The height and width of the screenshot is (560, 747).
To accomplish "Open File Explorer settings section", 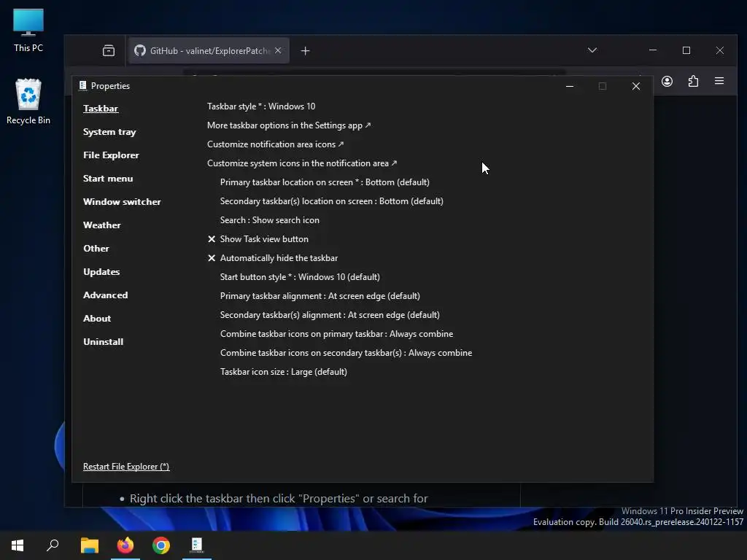I will [111, 155].
